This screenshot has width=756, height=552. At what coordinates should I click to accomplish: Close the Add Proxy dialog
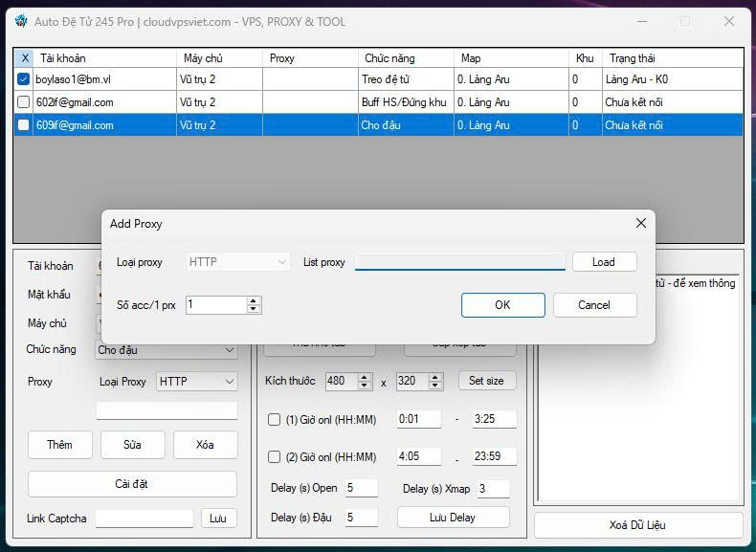[641, 223]
